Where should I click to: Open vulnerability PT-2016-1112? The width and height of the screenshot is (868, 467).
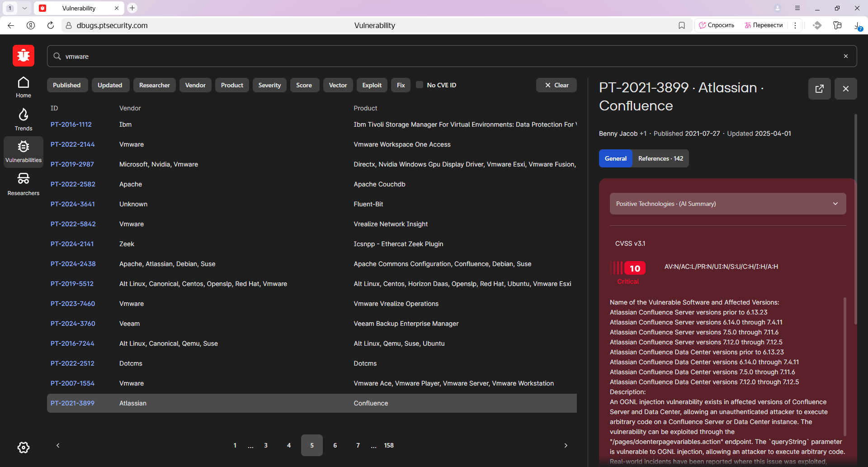coord(71,124)
